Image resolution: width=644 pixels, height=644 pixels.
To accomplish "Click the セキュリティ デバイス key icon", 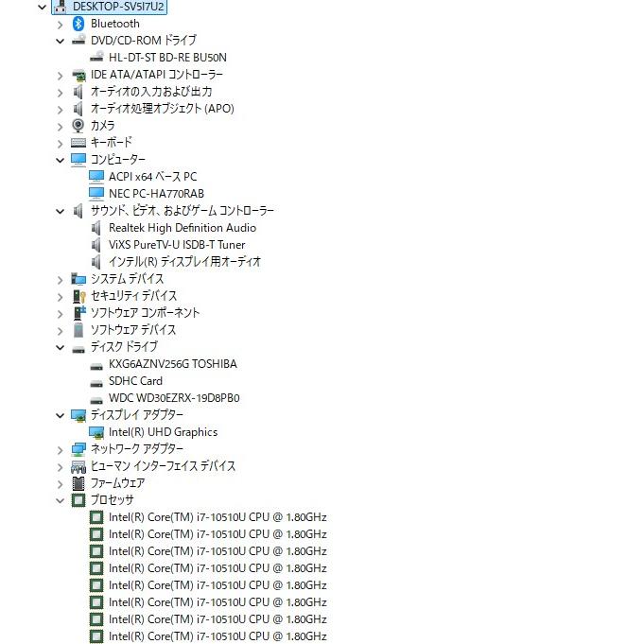I will 78,296.
